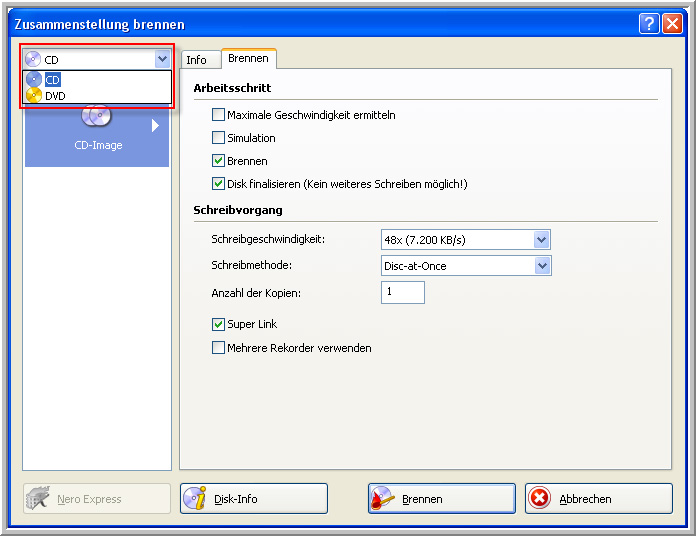Open the Schreibmethode Disc-at-Once dropdown

[542, 266]
